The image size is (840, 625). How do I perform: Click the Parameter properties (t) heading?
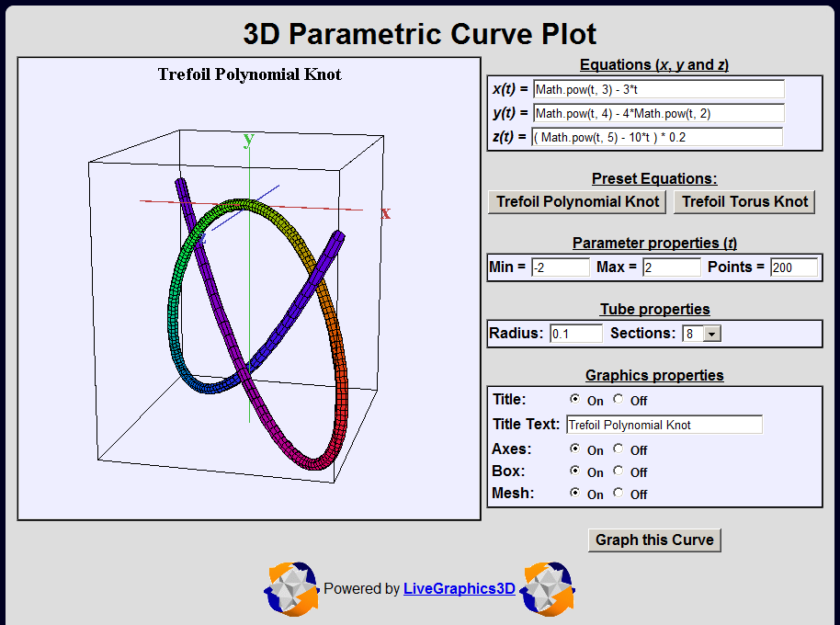click(x=654, y=244)
